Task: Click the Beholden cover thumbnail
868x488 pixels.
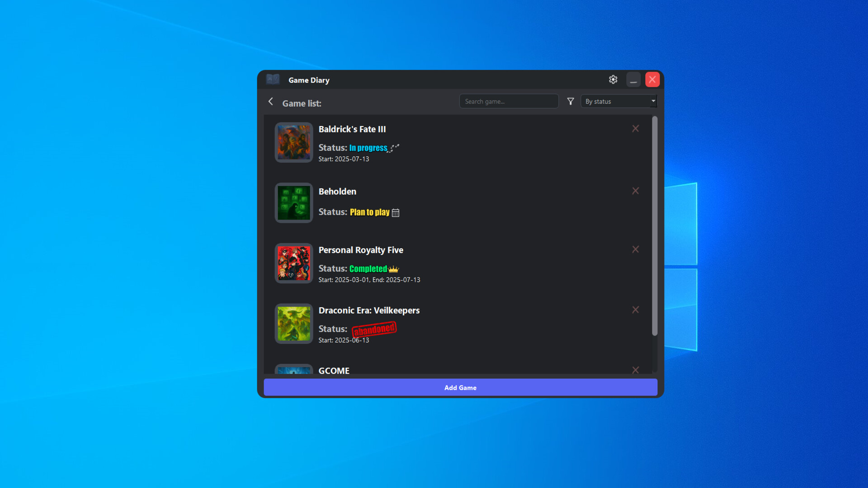Action: tap(293, 203)
